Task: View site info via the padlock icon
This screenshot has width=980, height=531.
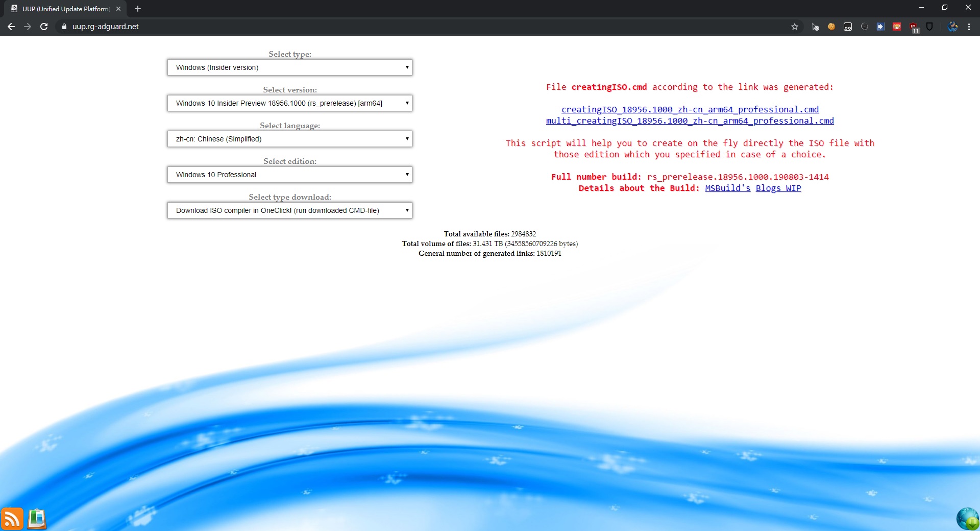Action: pyautogui.click(x=64, y=27)
